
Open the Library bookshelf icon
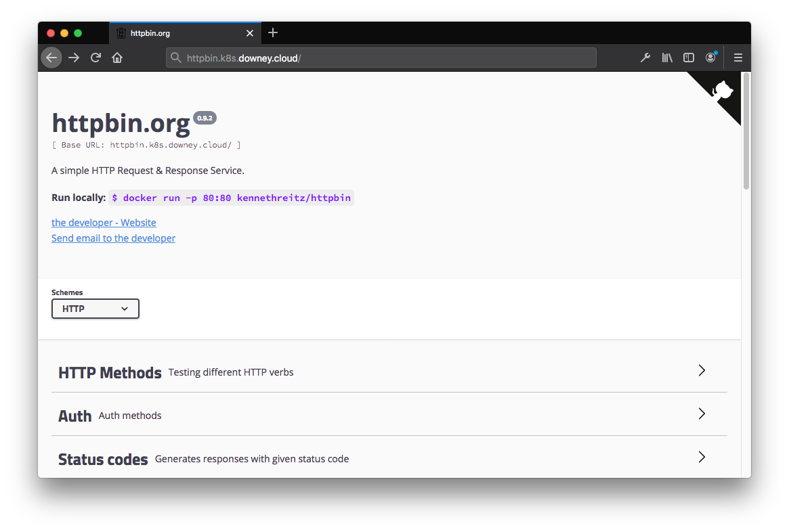pos(666,58)
